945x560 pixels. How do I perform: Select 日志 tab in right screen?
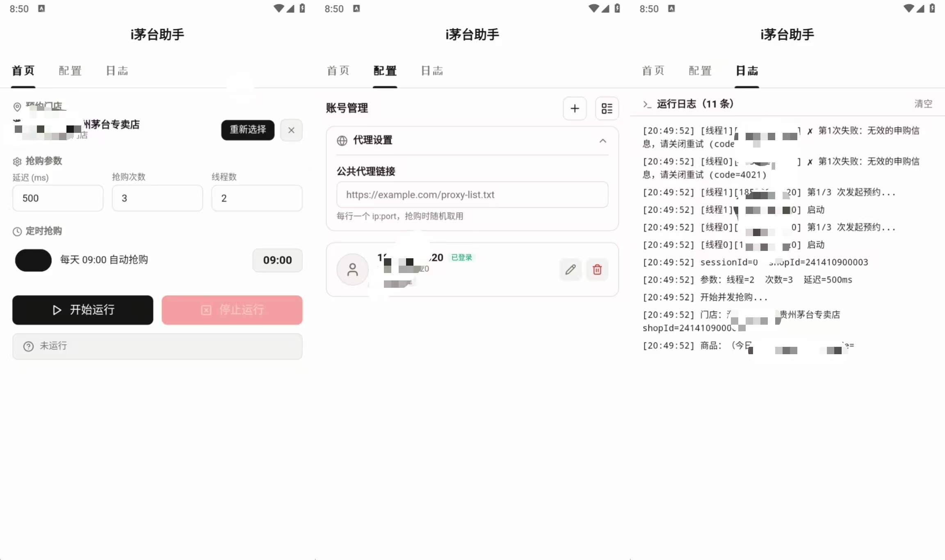pos(747,71)
